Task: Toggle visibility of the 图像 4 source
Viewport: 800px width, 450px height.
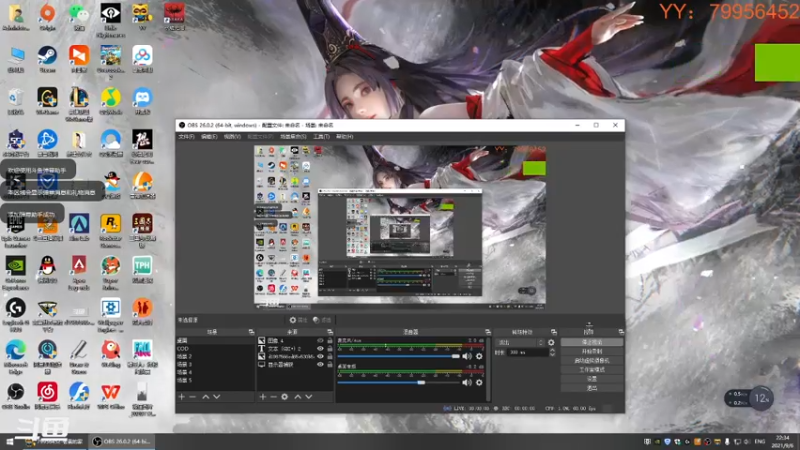Action: pyautogui.click(x=320, y=340)
